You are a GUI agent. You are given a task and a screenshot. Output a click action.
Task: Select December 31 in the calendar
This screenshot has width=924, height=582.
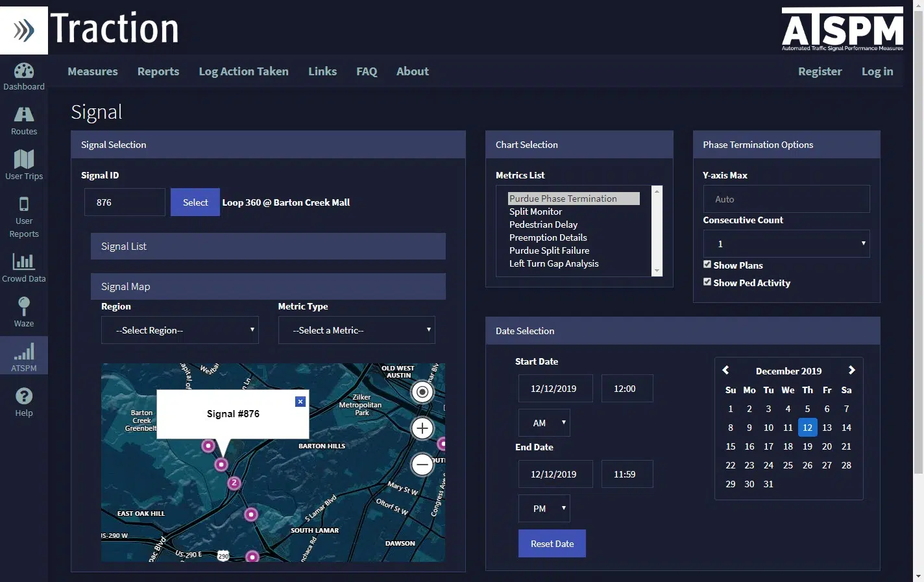pos(768,484)
